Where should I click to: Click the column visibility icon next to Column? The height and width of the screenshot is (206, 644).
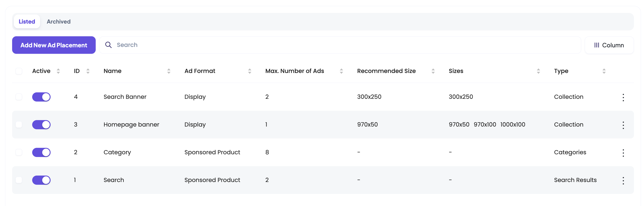(x=597, y=45)
